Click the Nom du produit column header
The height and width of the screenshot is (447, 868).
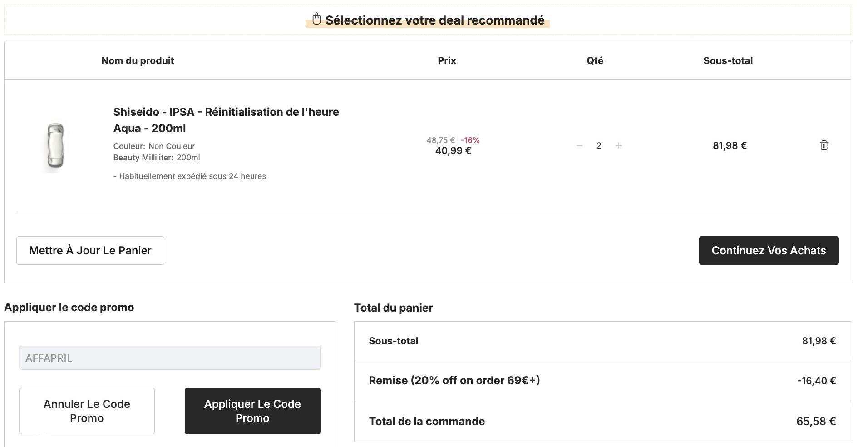138,61
